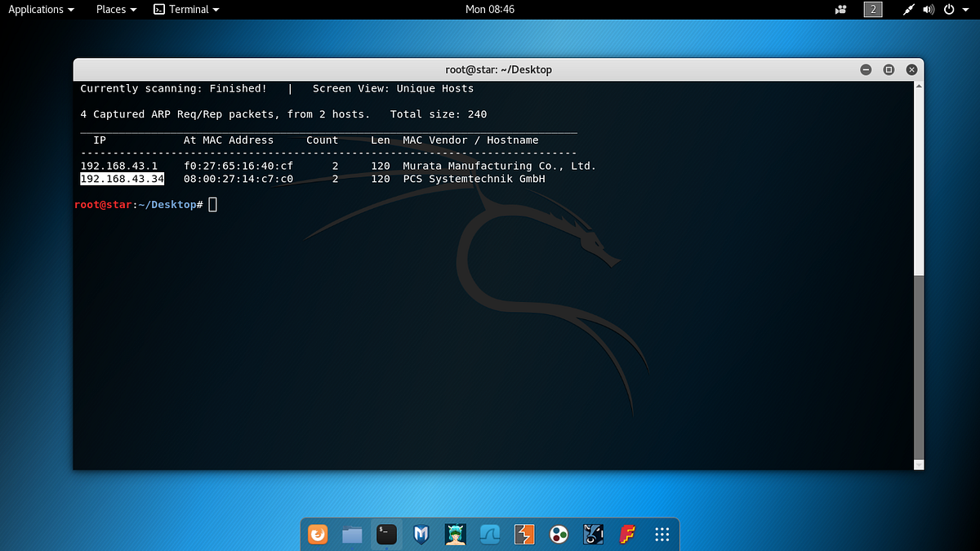Click 'Total size: 240' text

click(x=439, y=114)
